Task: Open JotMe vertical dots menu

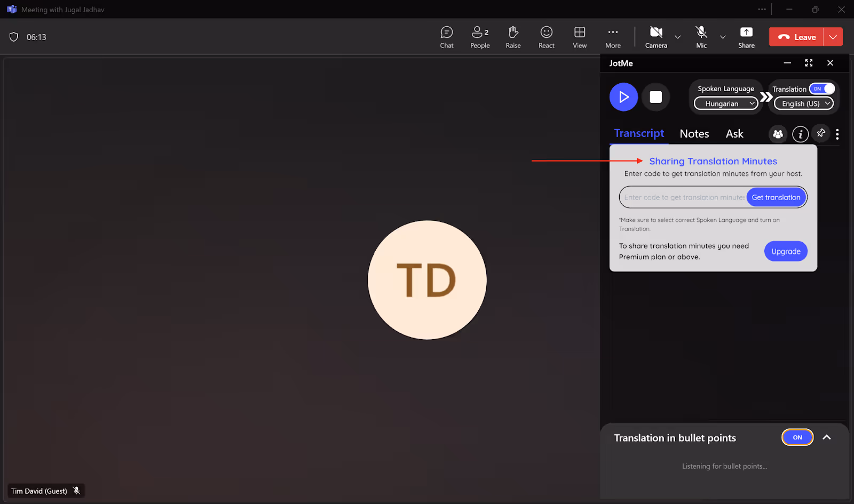Action: pos(837,134)
